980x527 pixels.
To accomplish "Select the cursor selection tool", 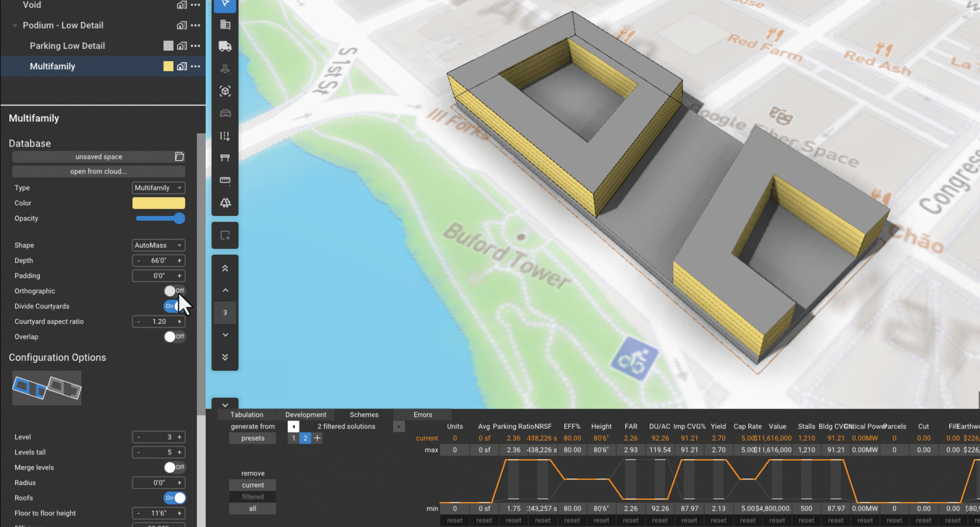I will (225, 5).
